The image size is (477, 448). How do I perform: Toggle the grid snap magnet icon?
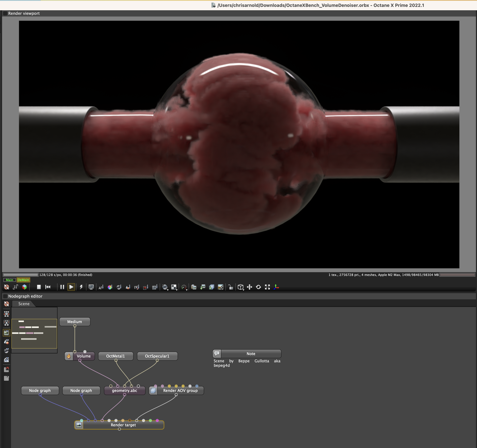pyautogui.click(x=7, y=370)
